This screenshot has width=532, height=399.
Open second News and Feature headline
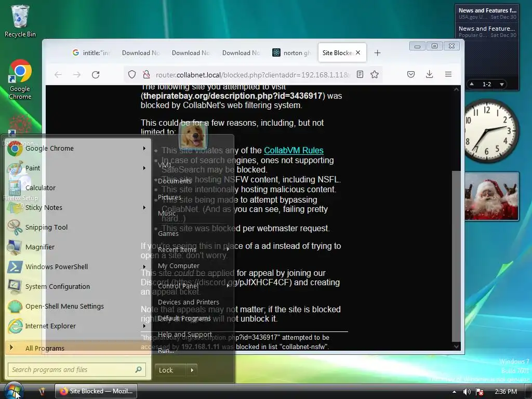487,32
